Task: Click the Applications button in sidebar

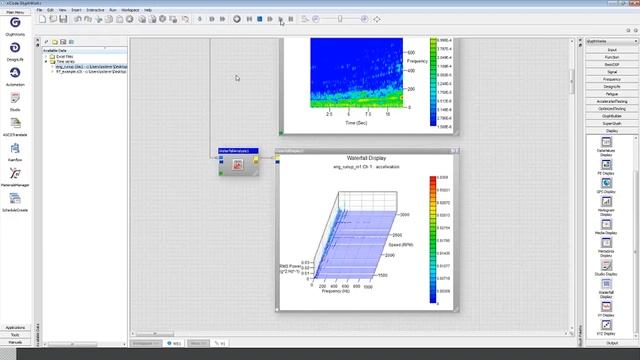Action: 16,327
